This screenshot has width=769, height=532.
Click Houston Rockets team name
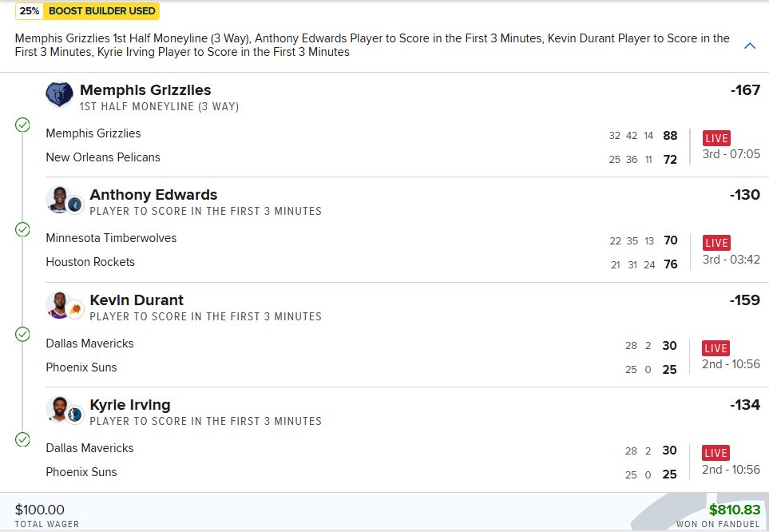(90, 262)
